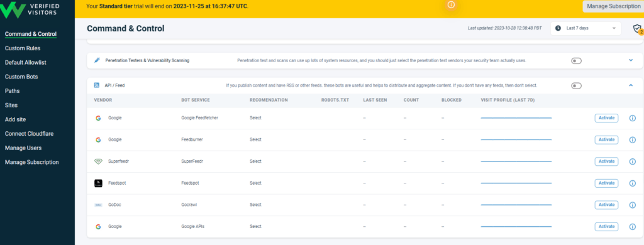Open Command & Control in sidebar
Image resolution: width=644 pixels, height=245 pixels.
(x=31, y=34)
